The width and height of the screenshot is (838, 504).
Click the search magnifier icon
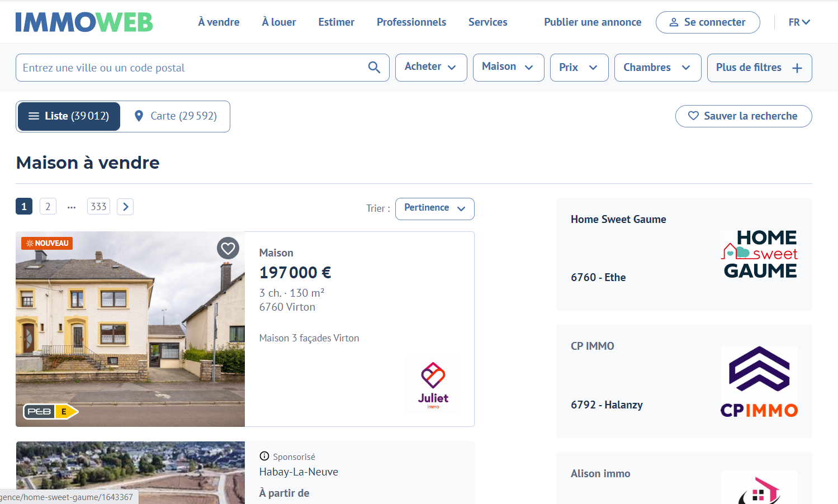374,68
